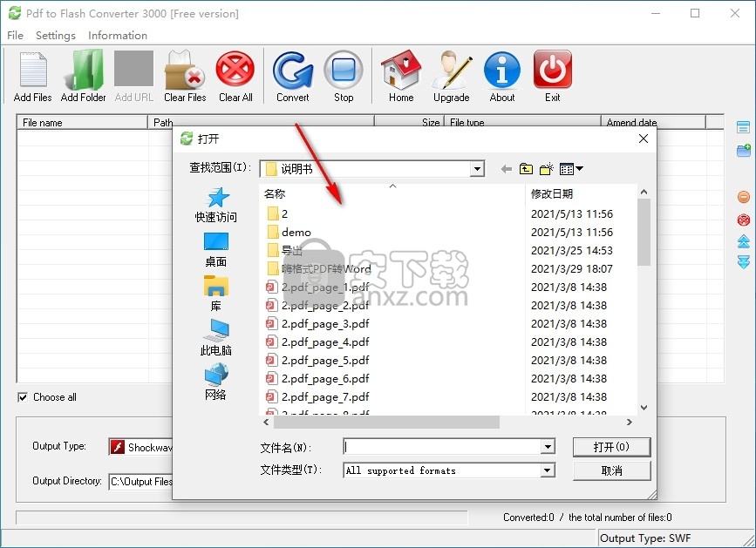Select file 2.pdf_page_5.pdf

click(x=317, y=360)
